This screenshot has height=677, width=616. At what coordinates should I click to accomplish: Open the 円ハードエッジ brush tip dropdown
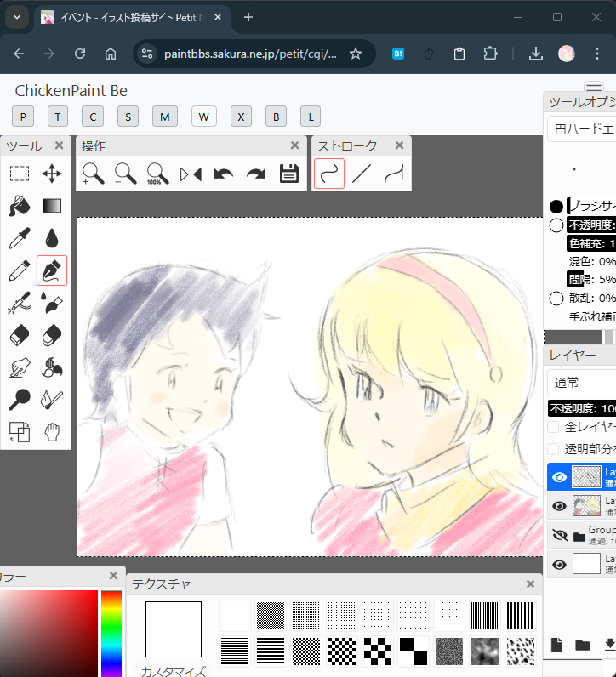point(582,129)
